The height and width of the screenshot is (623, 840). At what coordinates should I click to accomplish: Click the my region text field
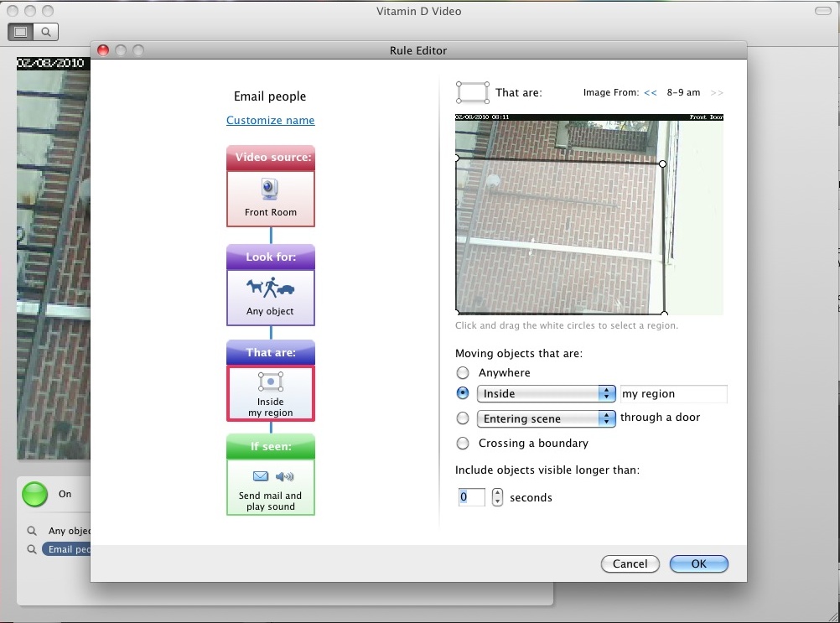[673, 394]
